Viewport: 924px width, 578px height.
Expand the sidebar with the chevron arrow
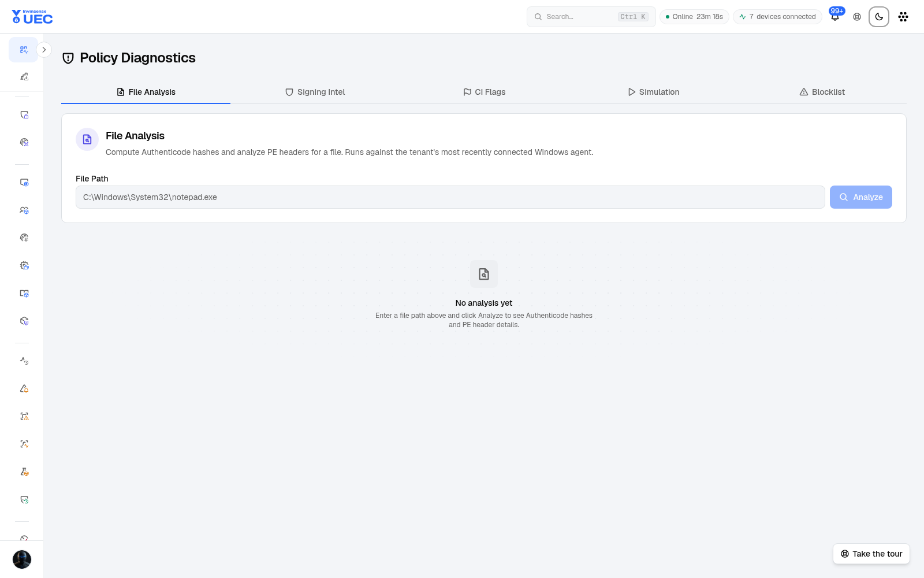44,50
